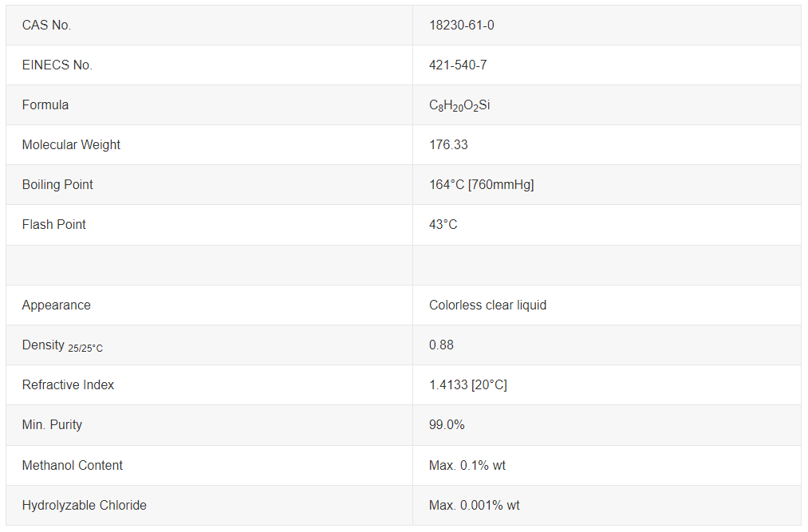
Task: Click the CAS No. label cell
Action: pyautogui.click(x=46, y=26)
